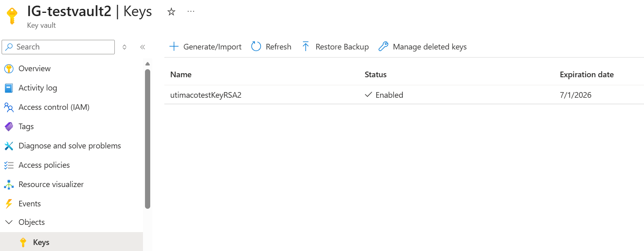Open the utimacotestKeyRSA2 key
The width and height of the screenshot is (644, 251).
(206, 95)
